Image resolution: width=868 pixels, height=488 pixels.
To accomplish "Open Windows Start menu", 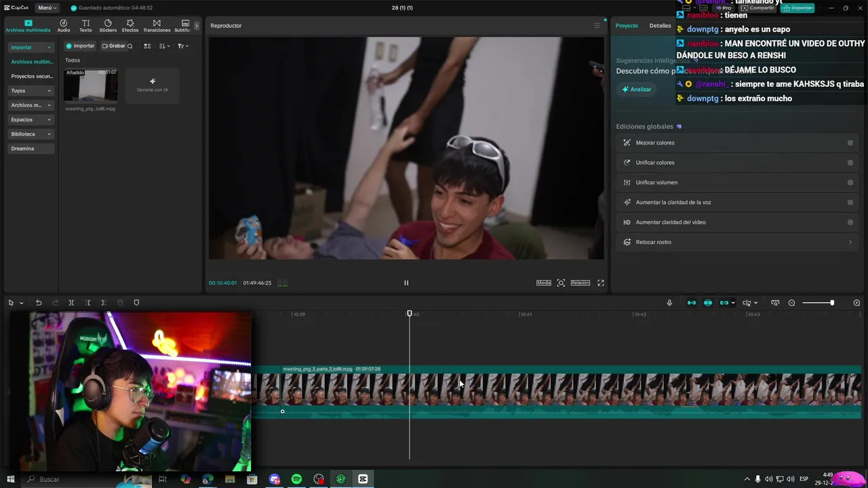I will (11, 479).
